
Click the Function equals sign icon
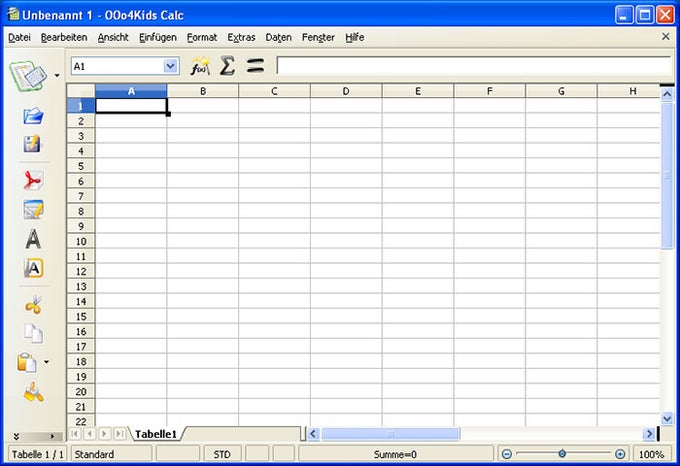click(255, 66)
